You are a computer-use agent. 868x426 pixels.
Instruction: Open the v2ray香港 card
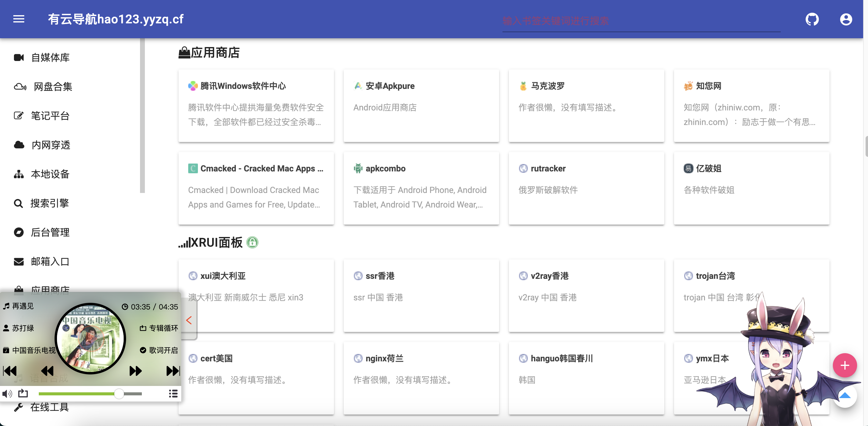586,296
